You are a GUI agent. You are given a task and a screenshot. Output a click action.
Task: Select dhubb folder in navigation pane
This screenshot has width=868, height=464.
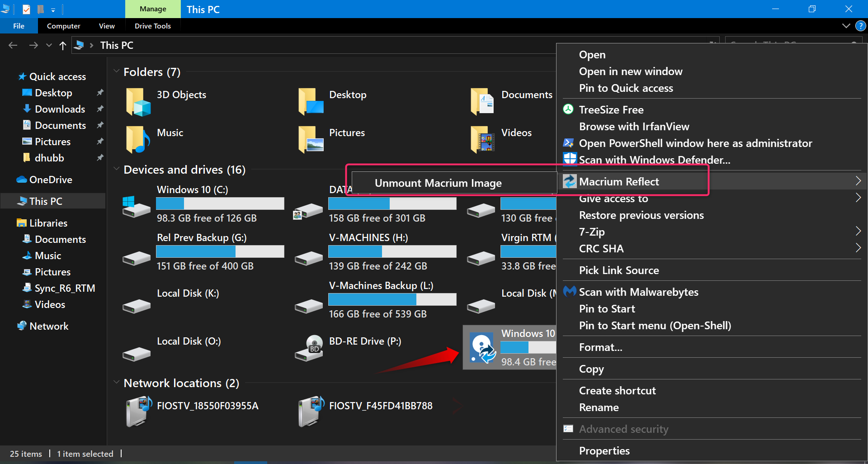click(49, 158)
